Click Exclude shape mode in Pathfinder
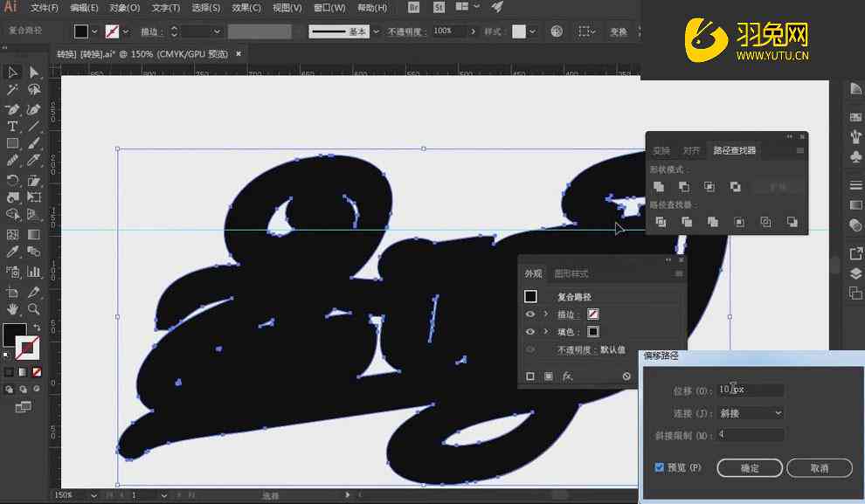This screenshot has height=504, width=865. (736, 187)
